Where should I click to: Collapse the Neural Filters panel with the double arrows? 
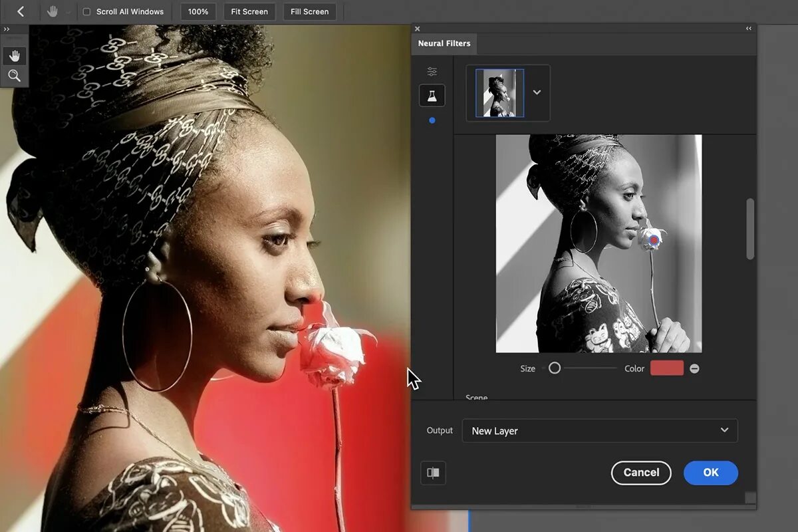tap(749, 29)
